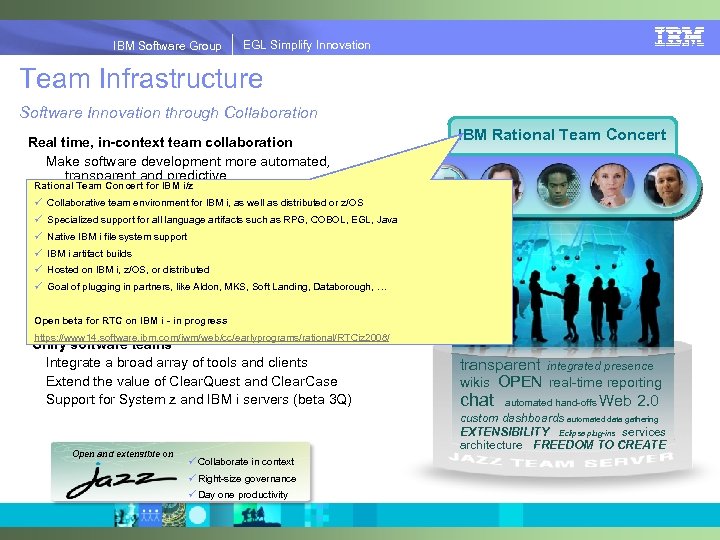
Task: Click 'custom dashboards' in word cloud
Action: tap(512, 418)
